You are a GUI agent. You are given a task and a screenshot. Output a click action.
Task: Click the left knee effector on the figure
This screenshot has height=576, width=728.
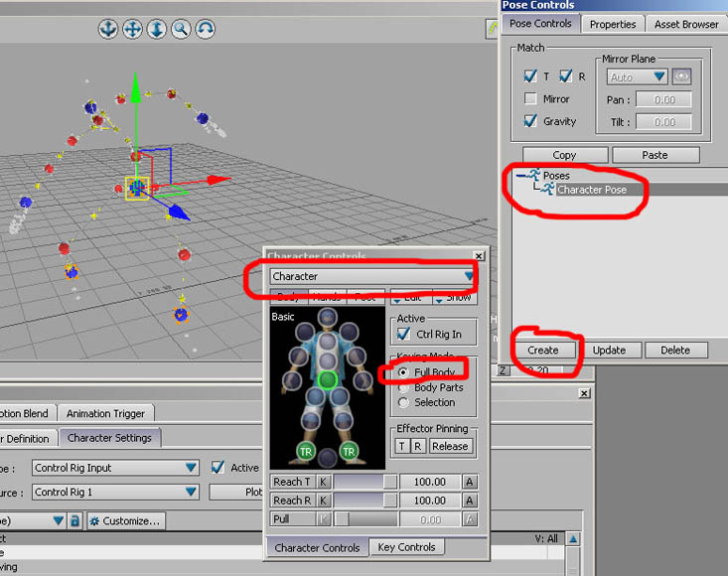(x=310, y=420)
